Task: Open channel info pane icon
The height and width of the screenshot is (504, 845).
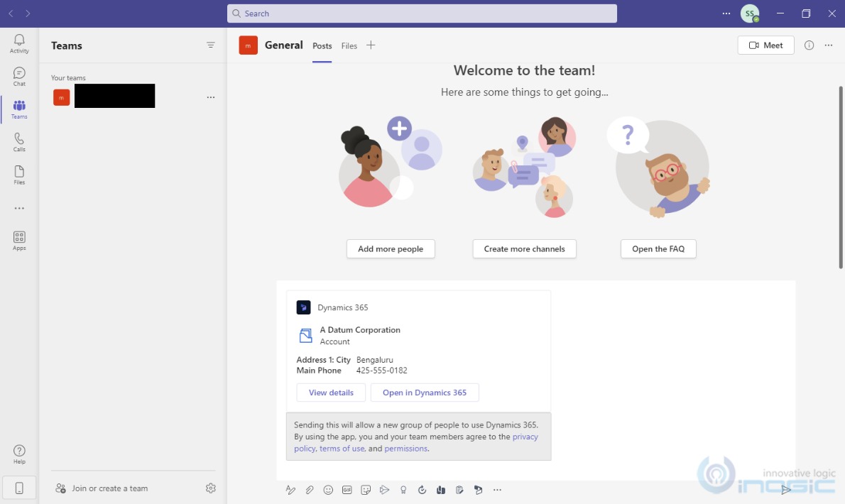Action: point(809,45)
